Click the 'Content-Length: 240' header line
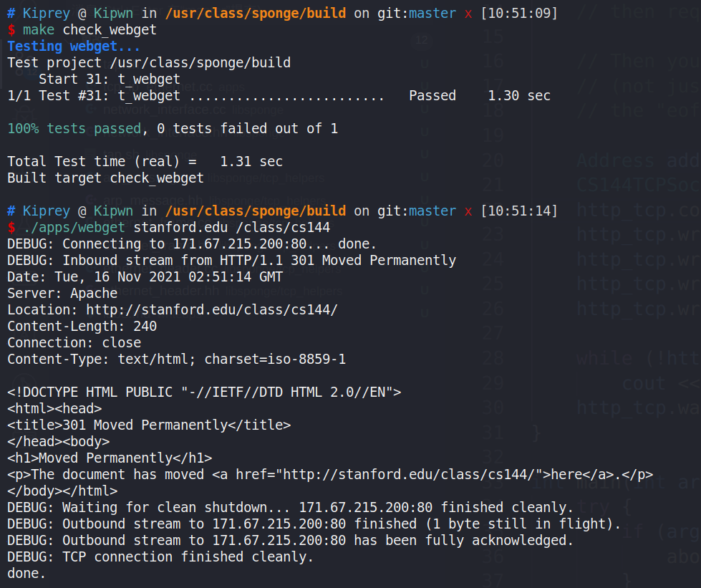The width and height of the screenshot is (701, 588). pyautogui.click(x=82, y=327)
